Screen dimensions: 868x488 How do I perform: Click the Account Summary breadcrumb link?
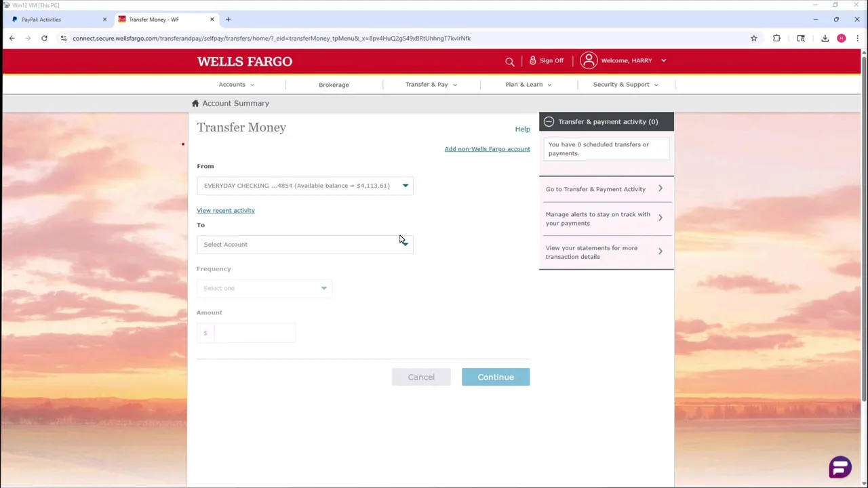235,103
